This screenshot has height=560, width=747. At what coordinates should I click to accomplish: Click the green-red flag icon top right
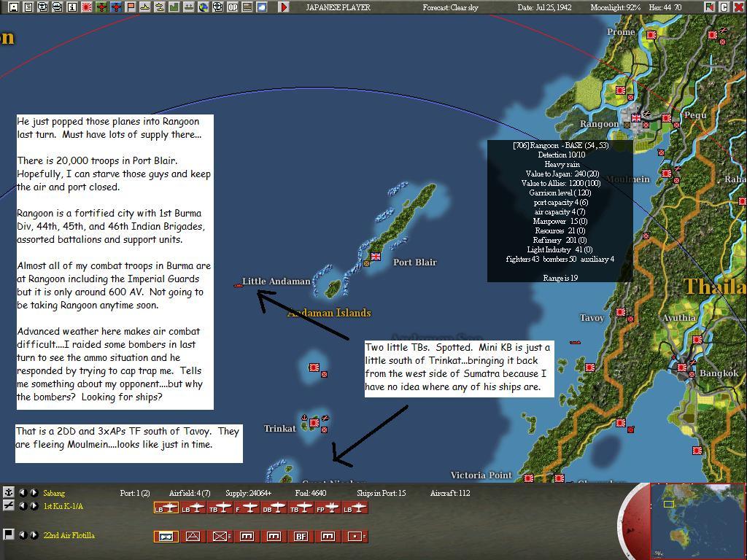click(709, 7)
